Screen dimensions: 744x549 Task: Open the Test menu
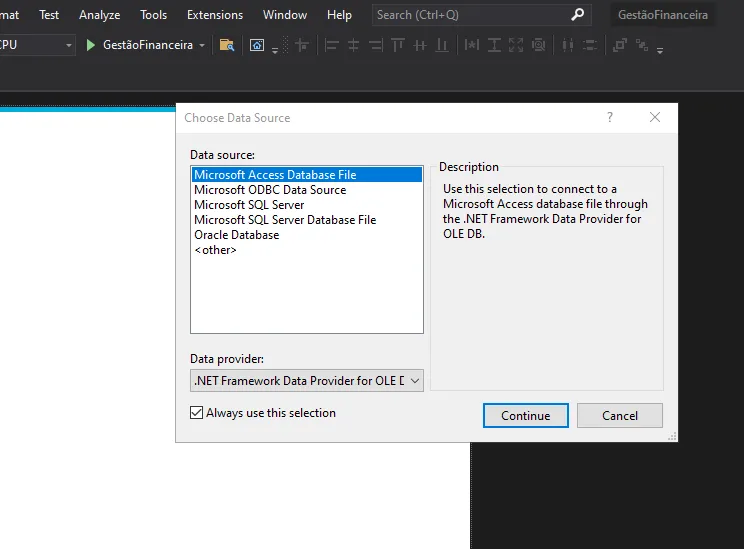click(x=49, y=15)
